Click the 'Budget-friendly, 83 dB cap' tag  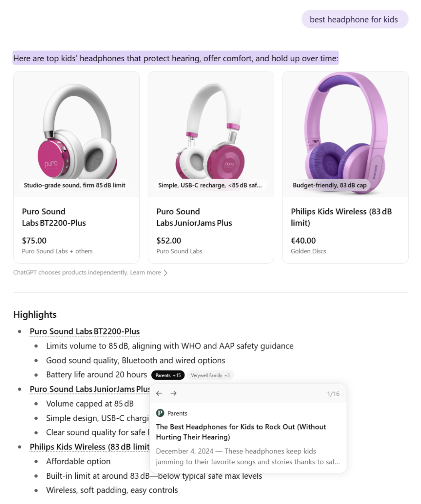[x=329, y=185]
